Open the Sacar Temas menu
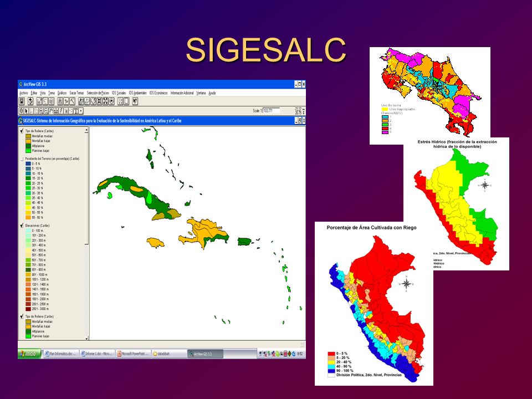This screenshot has width=532, height=399. tap(76, 93)
